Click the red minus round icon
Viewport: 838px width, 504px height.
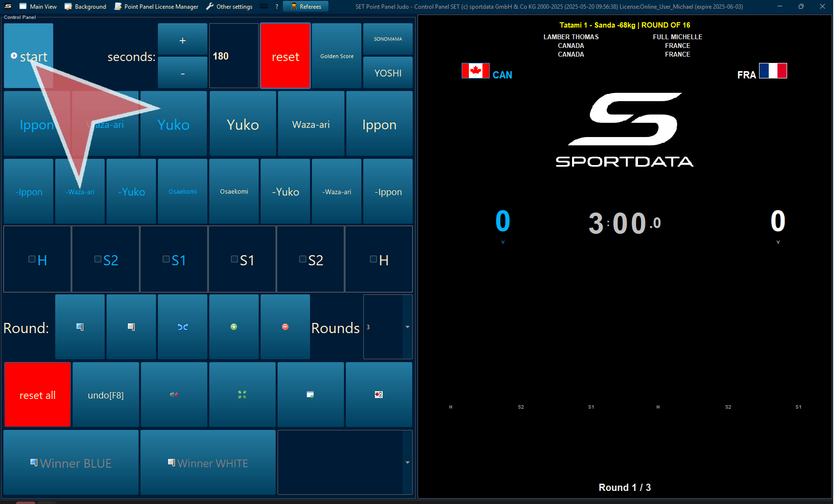pyautogui.click(x=285, y=327)
